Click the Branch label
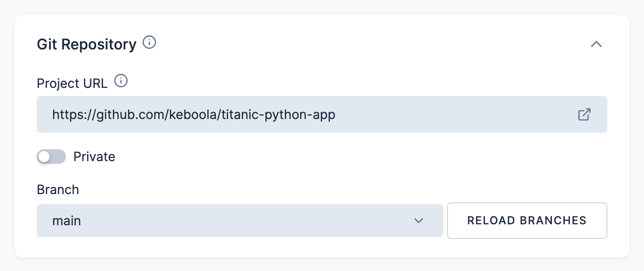Viewport: 644px width, 271px height. click(x=58, y=190)
